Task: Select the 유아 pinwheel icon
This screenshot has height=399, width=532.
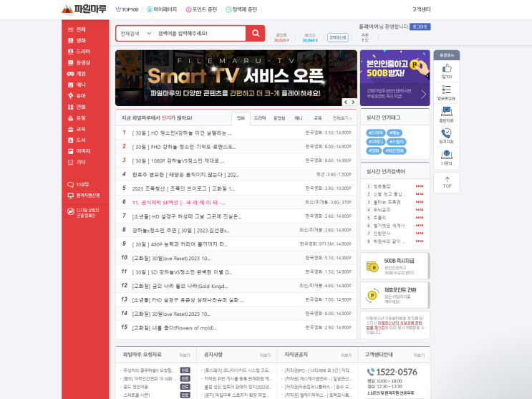Action: (x=71, y=96)
